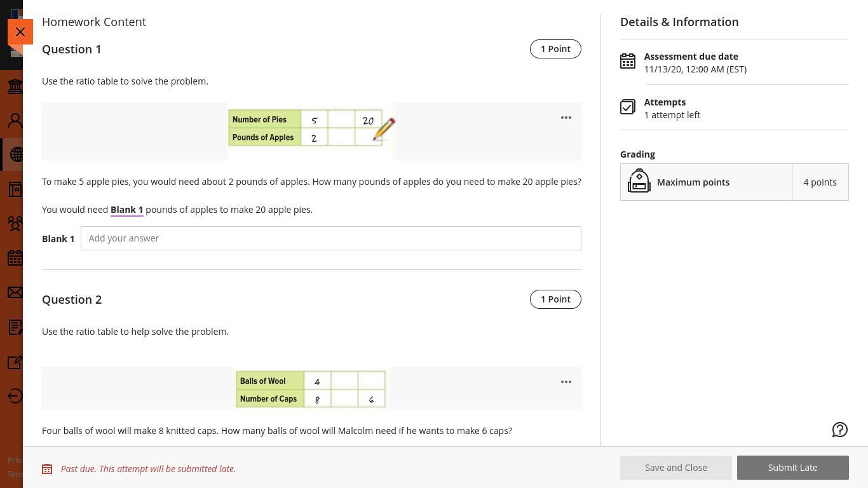Image resolution: width=868 pixels, height=488 pixels.
Task: Click the Sign Out arrow icon
Action: (x=15, y=396)
